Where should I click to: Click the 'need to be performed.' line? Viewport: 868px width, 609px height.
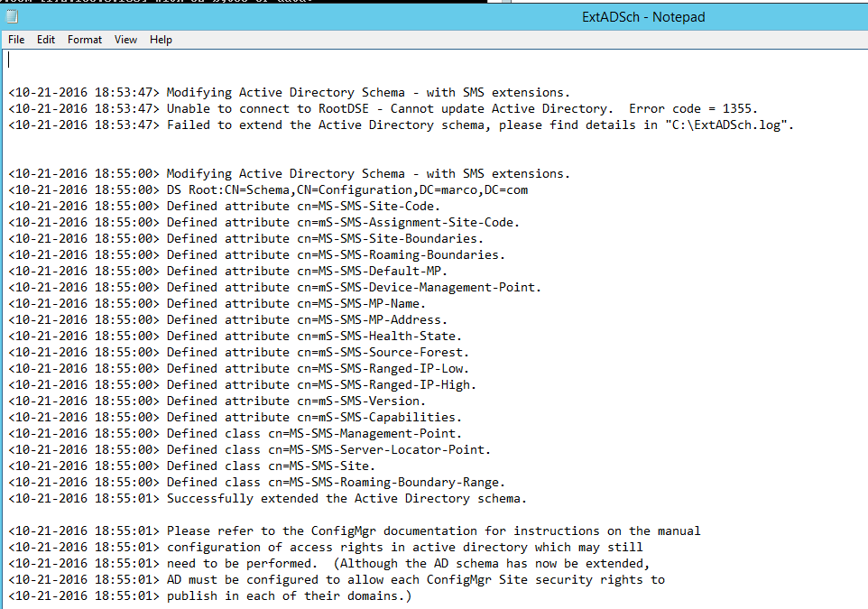(328, 564)
